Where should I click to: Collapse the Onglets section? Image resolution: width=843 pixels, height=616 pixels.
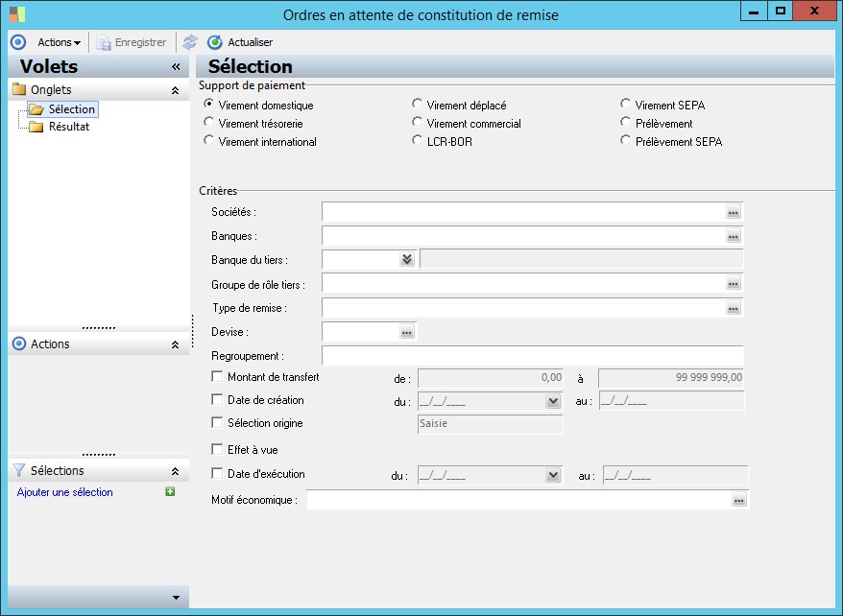(176, 91)
